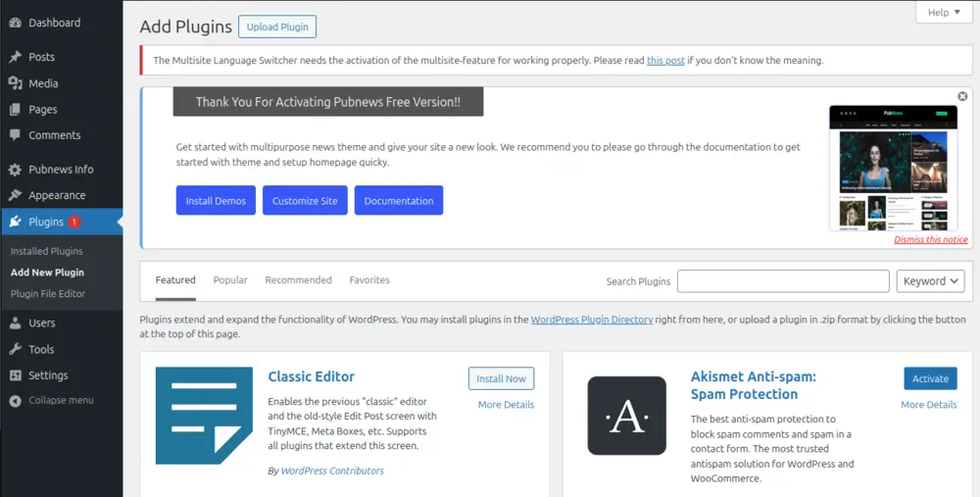Open the Comments menu item
980x497 pixels.
(x=61, y=135)
